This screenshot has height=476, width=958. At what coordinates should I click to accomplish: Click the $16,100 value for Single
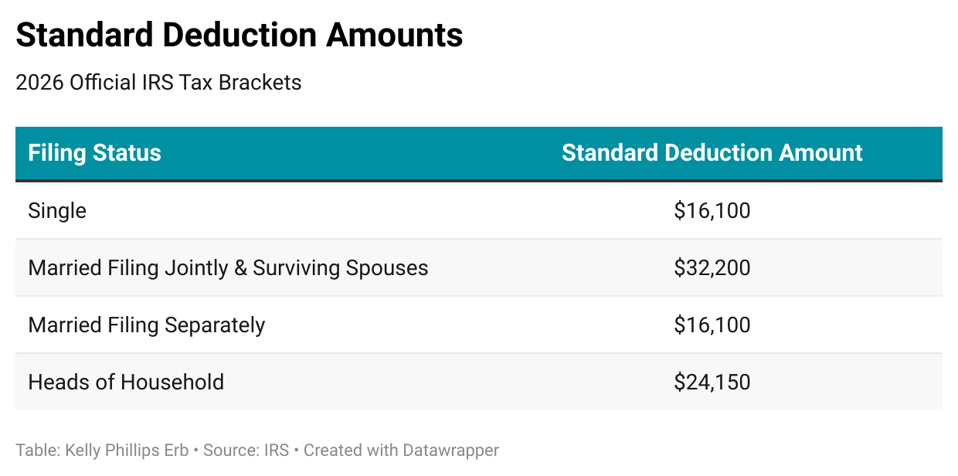711,211
